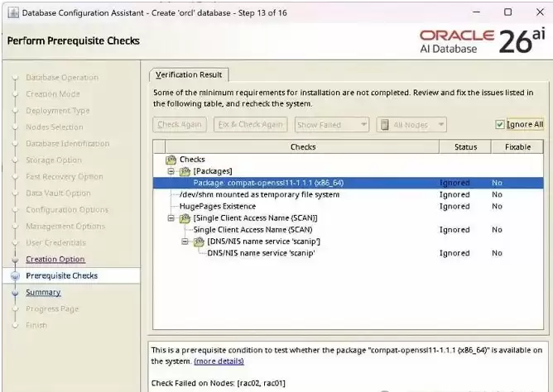Image resolution: width=553 pixels, height=392 pixels.
Task: Click the server icon in All Nodes selector
Action: [385, 125]
